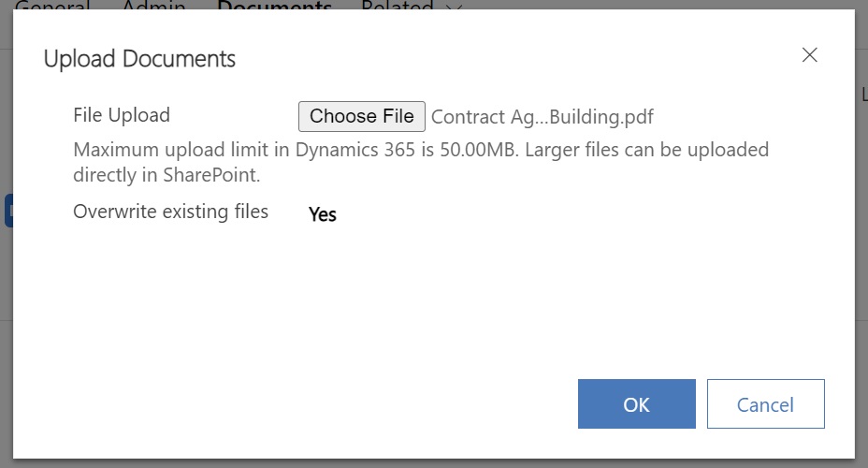Close the Upload Documents dialog with X
Viewport: 868px width, 468px height.
click(809, 55)
